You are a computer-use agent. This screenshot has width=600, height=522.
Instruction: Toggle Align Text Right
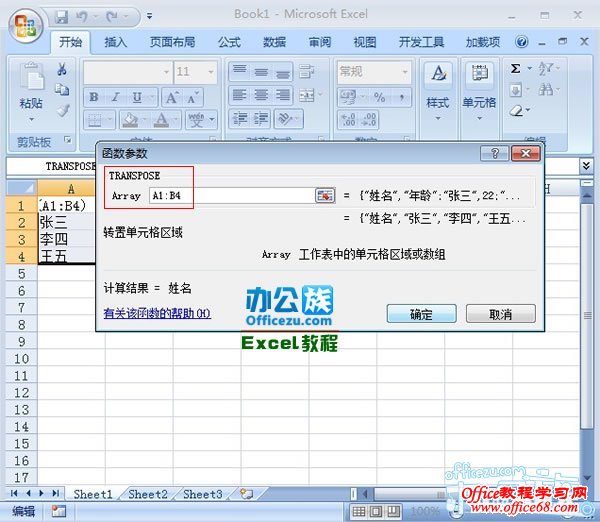point(283,95)
